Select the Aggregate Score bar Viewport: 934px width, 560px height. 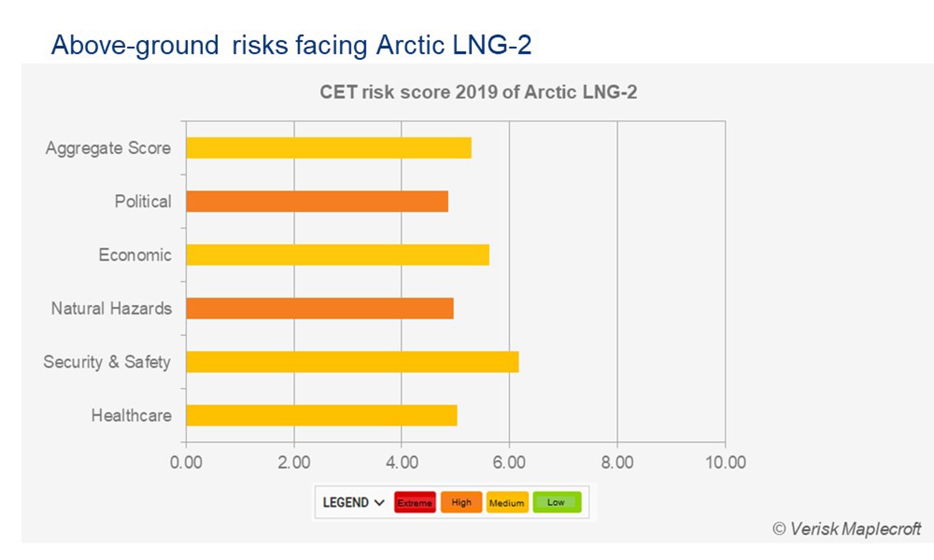point(328,148)
